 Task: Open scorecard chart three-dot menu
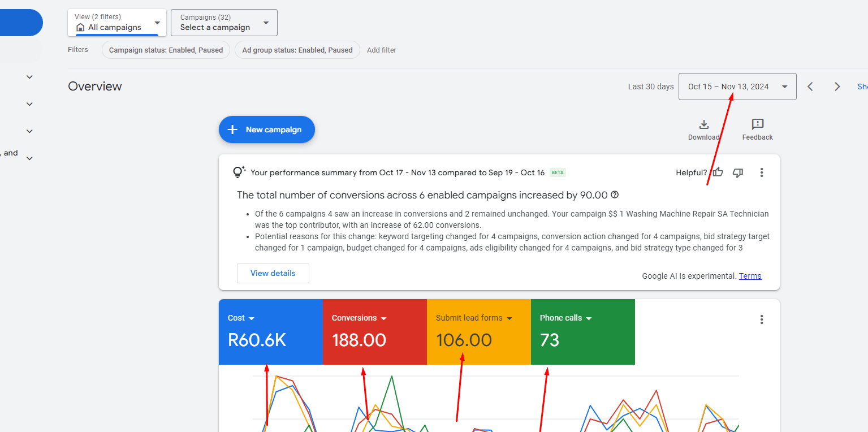762,319
